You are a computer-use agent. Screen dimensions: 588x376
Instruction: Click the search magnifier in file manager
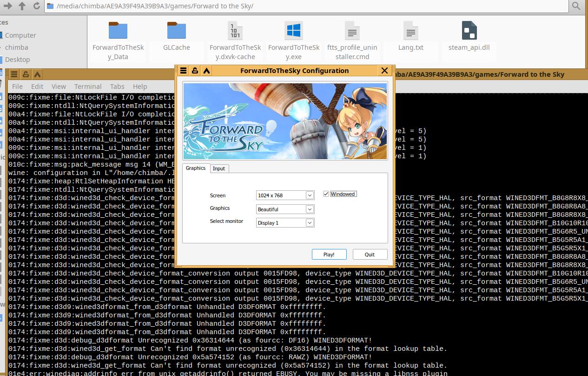[576, 6]
